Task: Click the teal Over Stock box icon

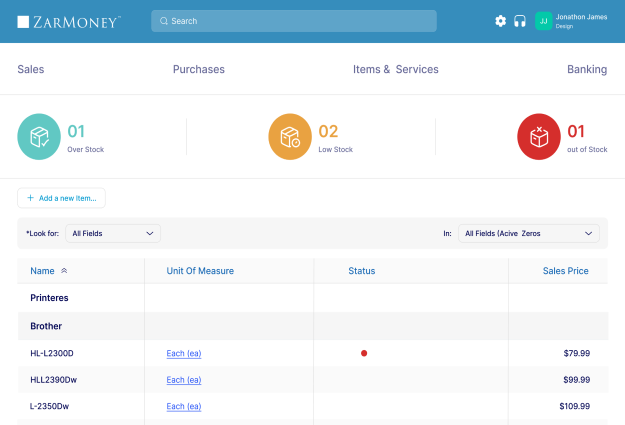Action: 39,137
